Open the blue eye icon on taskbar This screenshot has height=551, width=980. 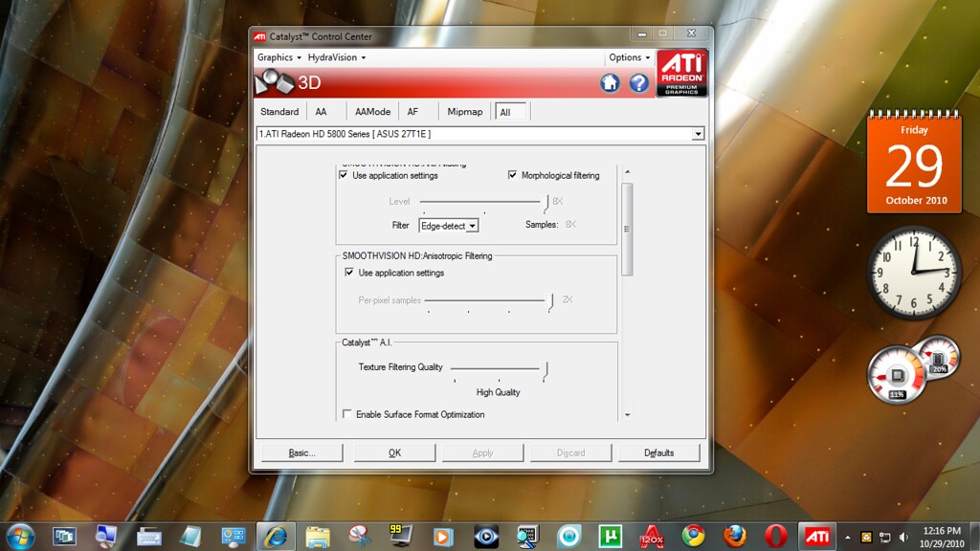(x=486, y=537)
